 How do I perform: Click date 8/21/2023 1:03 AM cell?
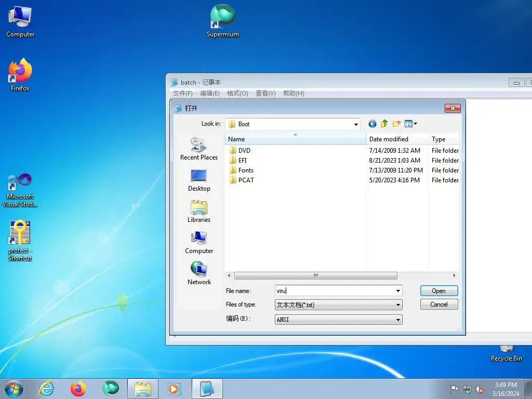pyautogui.click(x=395, y=160)
